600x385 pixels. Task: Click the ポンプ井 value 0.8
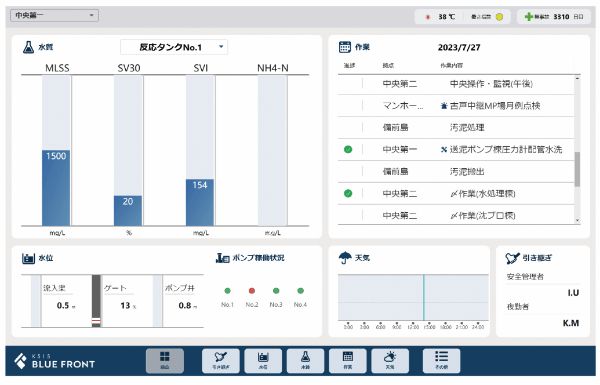[x=185, y=305]
